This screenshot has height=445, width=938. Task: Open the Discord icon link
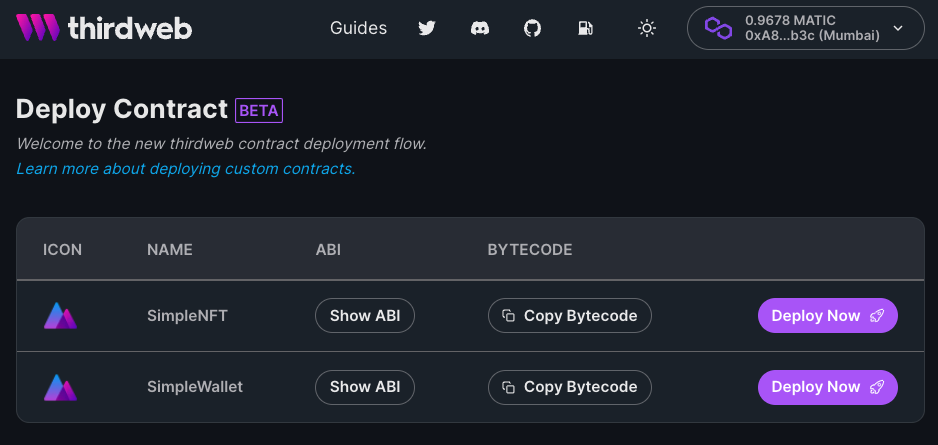click(x=480, y=28)
